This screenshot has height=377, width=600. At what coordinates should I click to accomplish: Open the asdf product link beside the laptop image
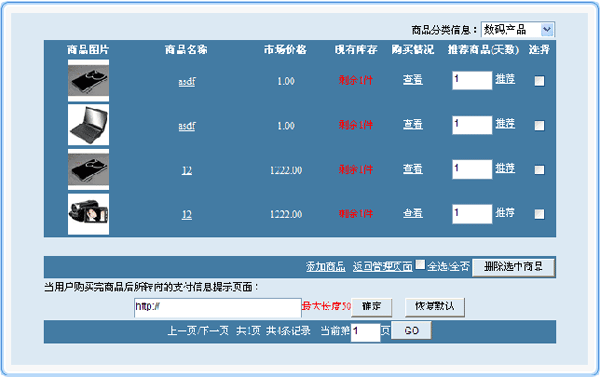click(187, 126)
